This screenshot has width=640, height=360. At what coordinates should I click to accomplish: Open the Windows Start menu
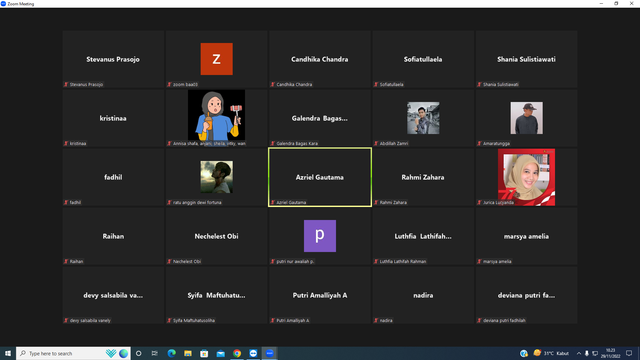pos(8,353)
